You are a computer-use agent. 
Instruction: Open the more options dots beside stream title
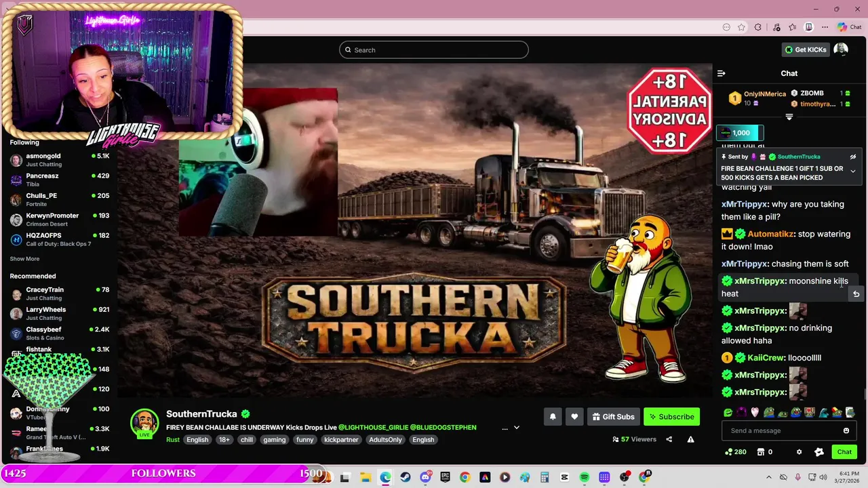[x=505, y=428]
